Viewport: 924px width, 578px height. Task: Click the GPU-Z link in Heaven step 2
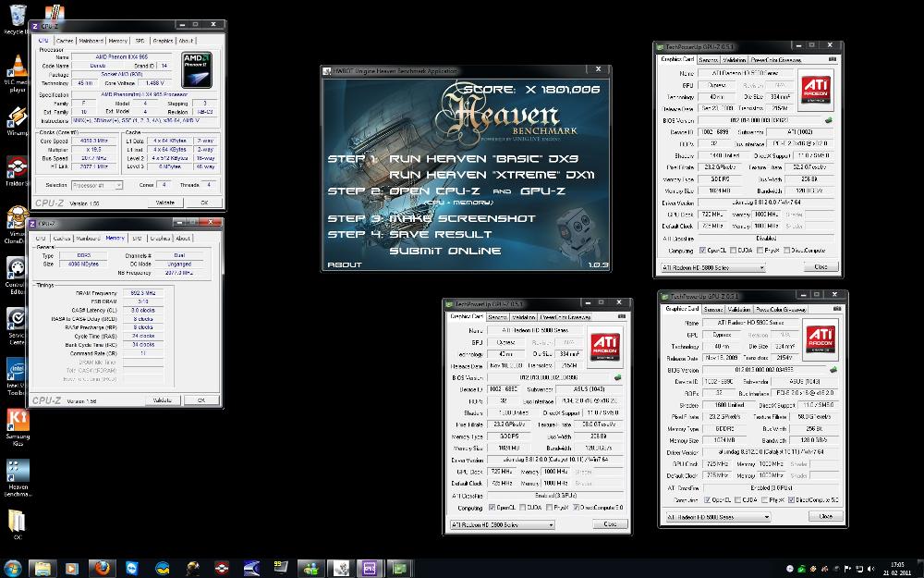[542, 191]
